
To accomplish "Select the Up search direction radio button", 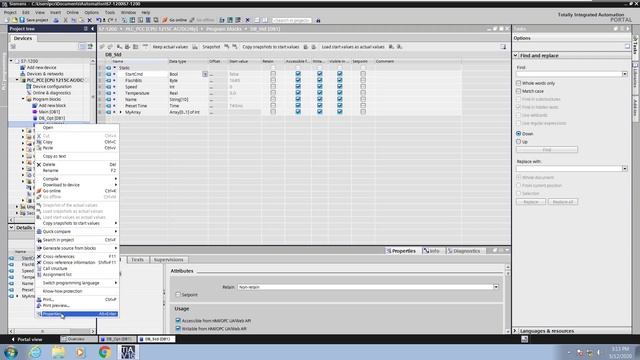I will point(518,142).
